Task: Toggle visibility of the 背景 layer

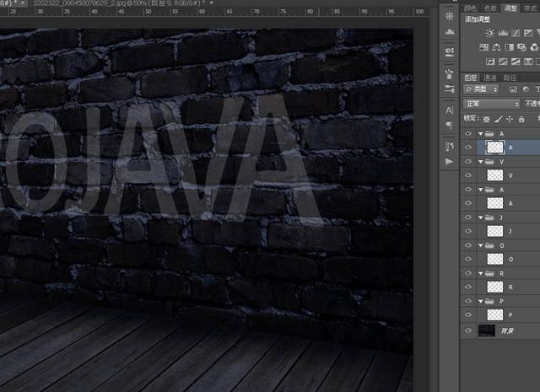Action: (468, 330)
